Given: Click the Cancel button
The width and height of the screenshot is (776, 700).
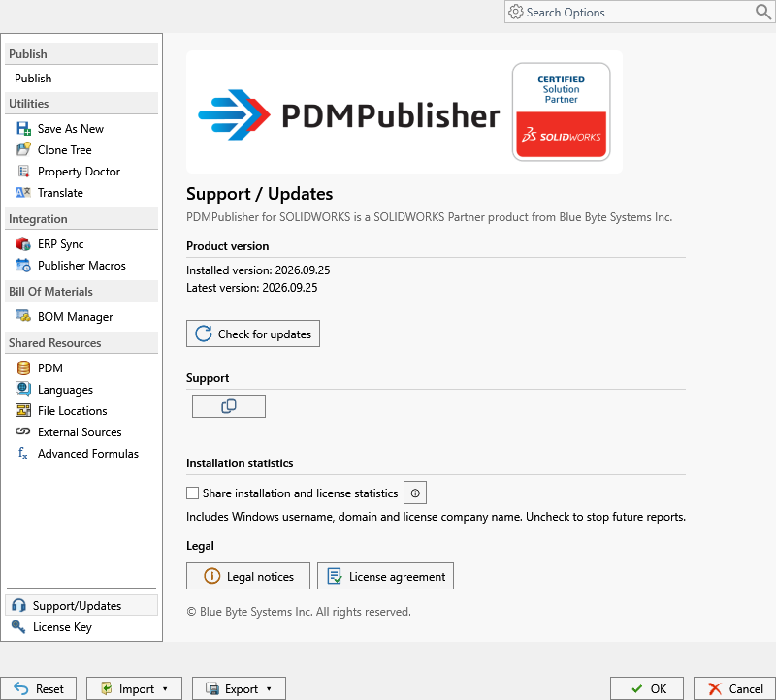Looking at the screenshot, I should [735, 688].
